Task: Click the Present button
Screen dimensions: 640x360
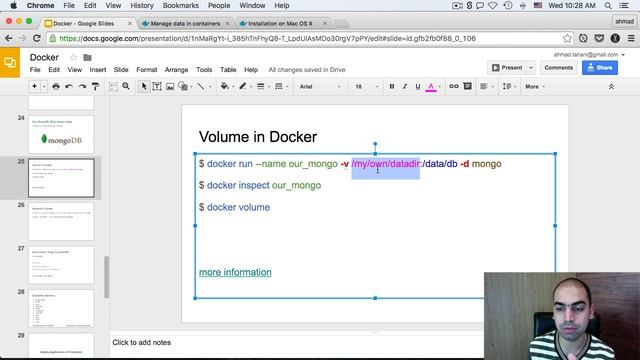Action: pyautogui.click(x=507, y=68)
